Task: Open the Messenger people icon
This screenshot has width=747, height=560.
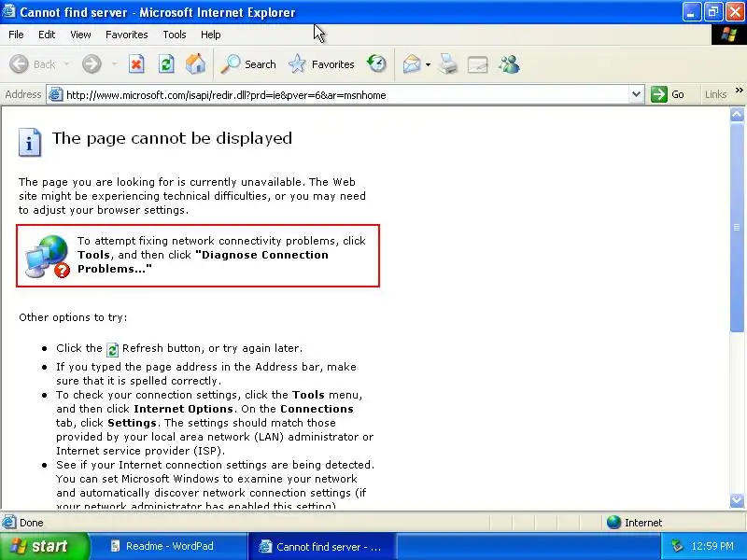Action: click(x=509, y=63)
